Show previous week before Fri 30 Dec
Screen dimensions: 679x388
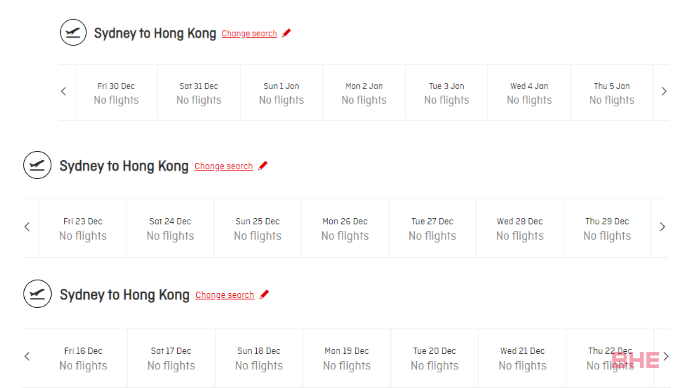tap(64, 91)
